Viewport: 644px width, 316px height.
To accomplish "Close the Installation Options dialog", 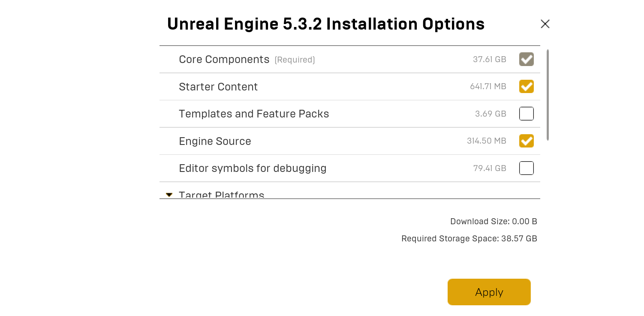I will [545, 24].
